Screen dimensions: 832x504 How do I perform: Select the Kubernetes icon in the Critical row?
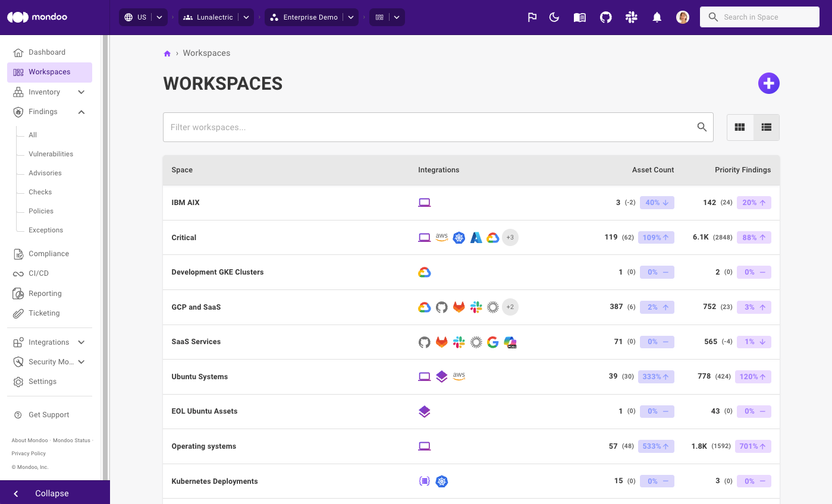coord(459,237)
